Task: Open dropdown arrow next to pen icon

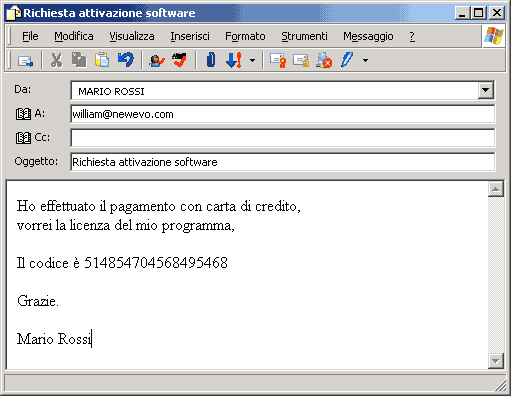Action: click(x=365, y=61)
